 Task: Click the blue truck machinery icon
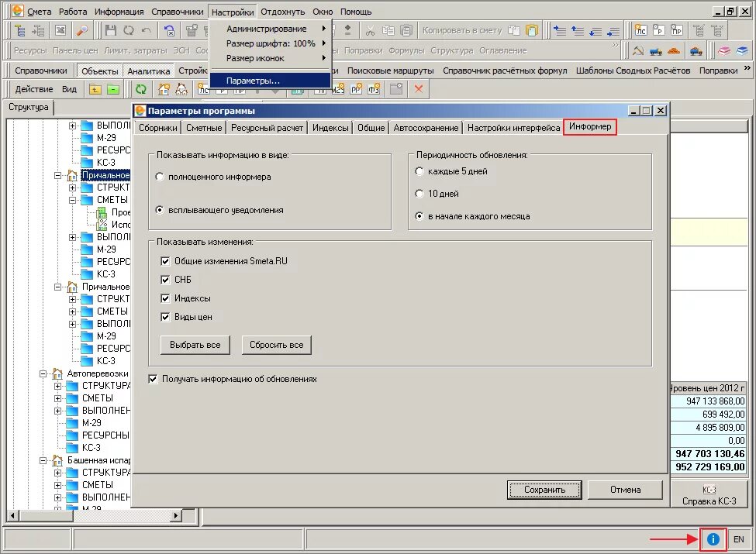pyautogui.click(x=656, y=50)
